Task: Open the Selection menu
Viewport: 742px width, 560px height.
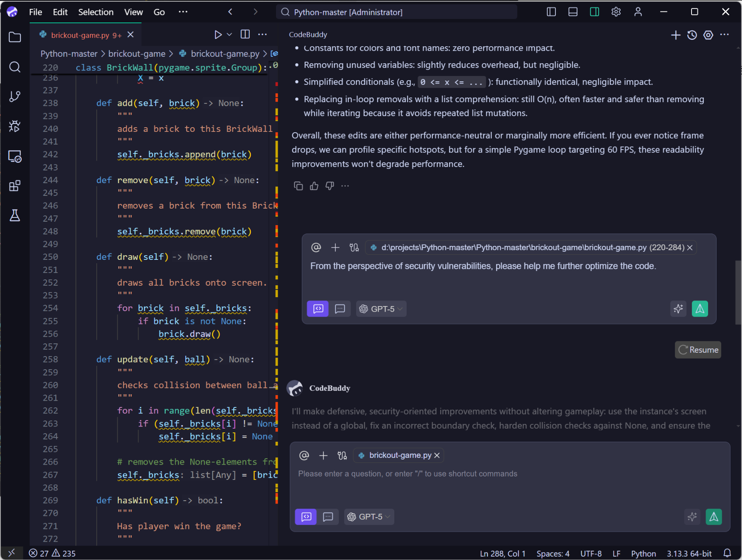Action: pos(96,12)
